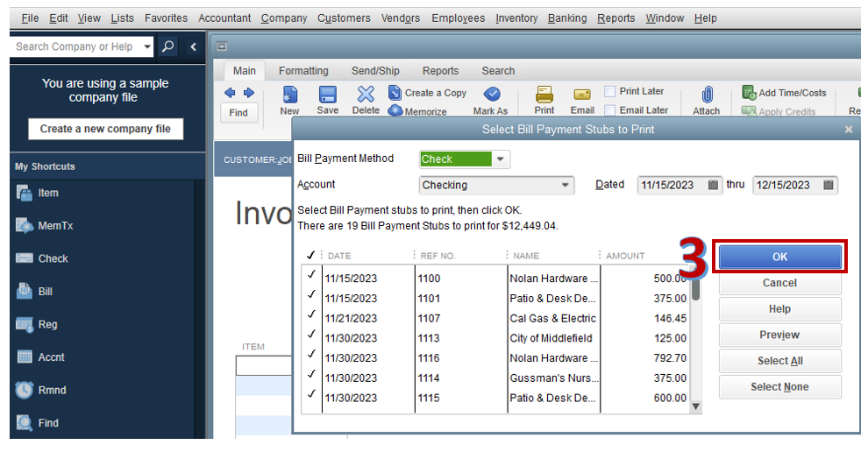Open calendar for 11/15/2023 date
This screenshot has height=452, width=868.
[713, 185]
